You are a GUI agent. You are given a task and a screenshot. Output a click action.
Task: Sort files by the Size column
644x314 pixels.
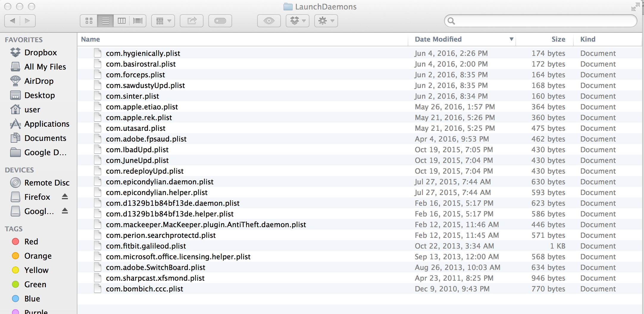[544, 39]
